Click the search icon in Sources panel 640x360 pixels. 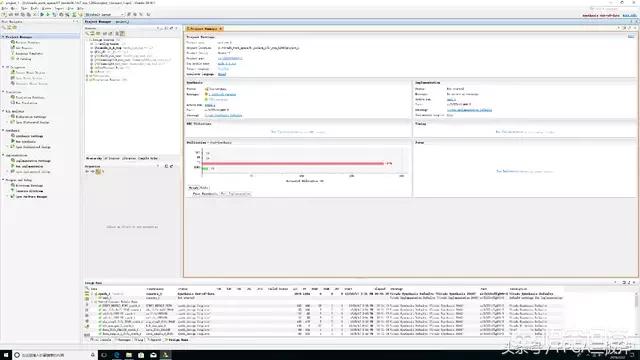87,33
